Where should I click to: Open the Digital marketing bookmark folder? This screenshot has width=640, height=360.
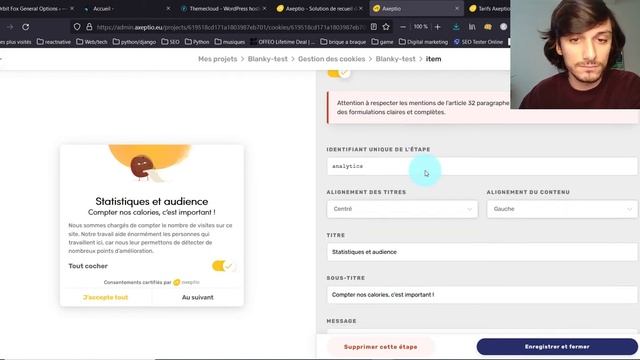pos(423,42)
